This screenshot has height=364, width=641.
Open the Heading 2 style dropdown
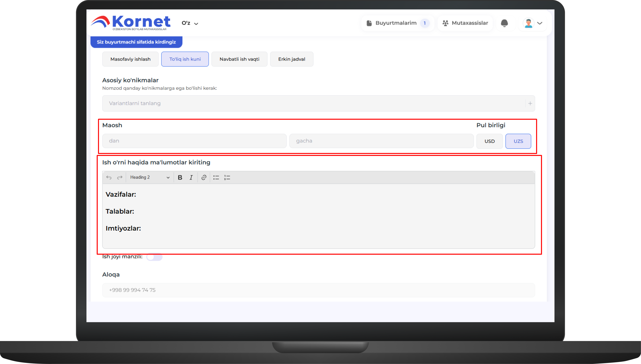(149, 177)
